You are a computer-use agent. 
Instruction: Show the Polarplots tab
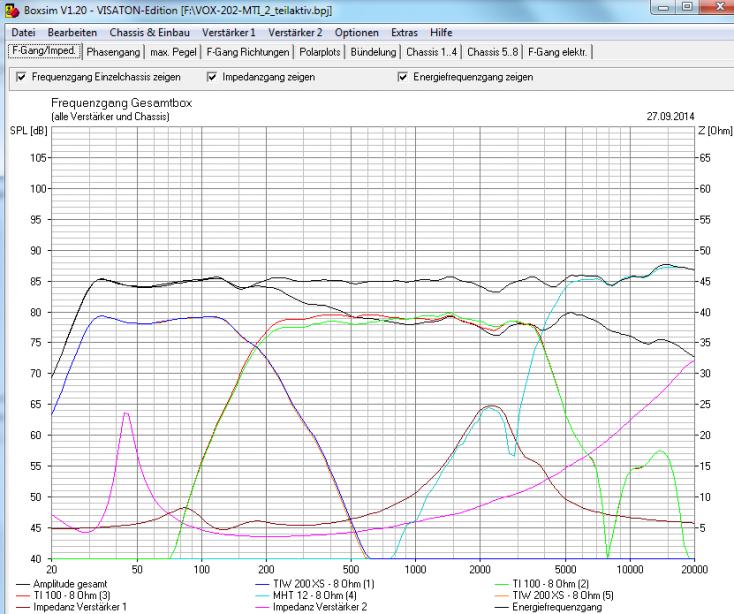coord(320,51)
